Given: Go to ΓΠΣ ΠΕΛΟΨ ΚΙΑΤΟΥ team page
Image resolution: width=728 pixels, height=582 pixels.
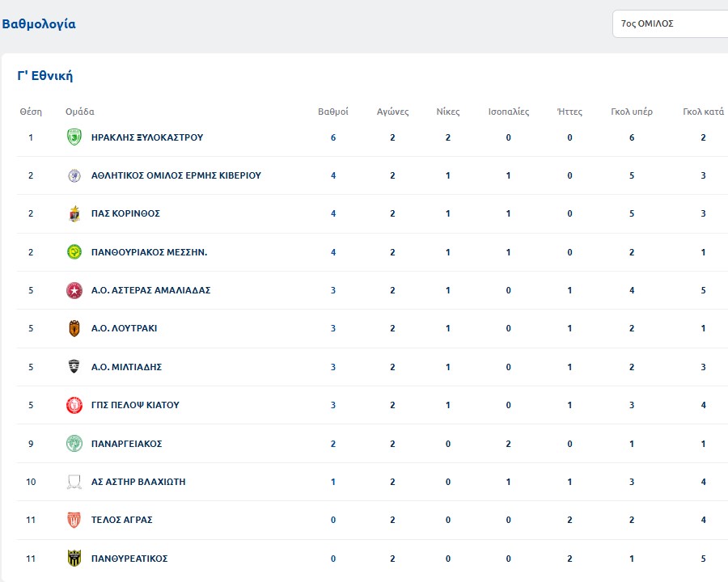Looking at the screenshot, I should click(135, 405).
